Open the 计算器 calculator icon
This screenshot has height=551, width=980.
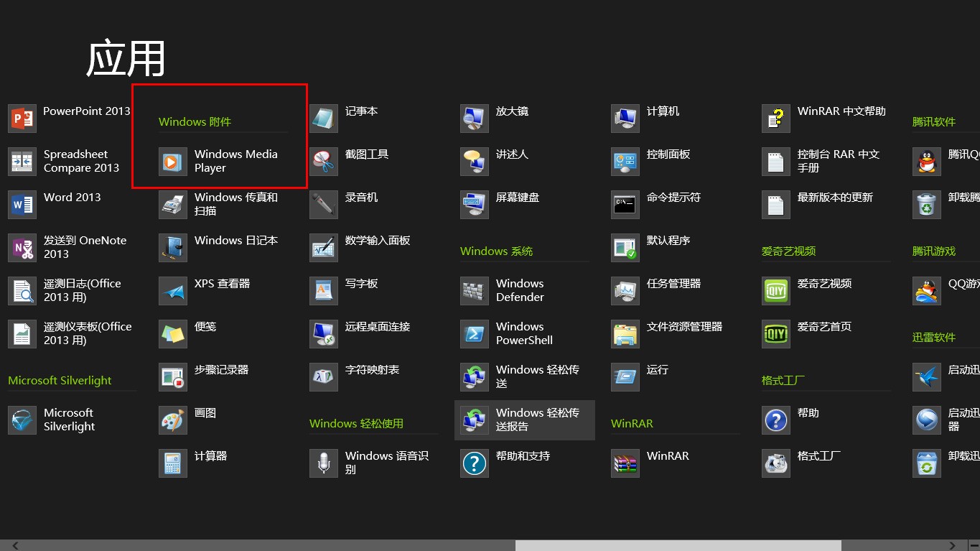pos(173,463)
